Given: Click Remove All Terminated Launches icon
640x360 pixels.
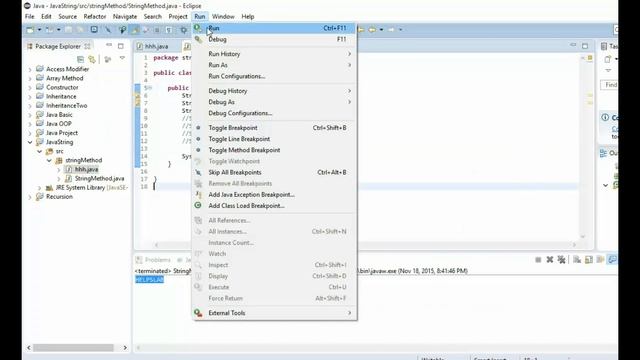Looking at the screenshot, I should (x=562, y=260).
